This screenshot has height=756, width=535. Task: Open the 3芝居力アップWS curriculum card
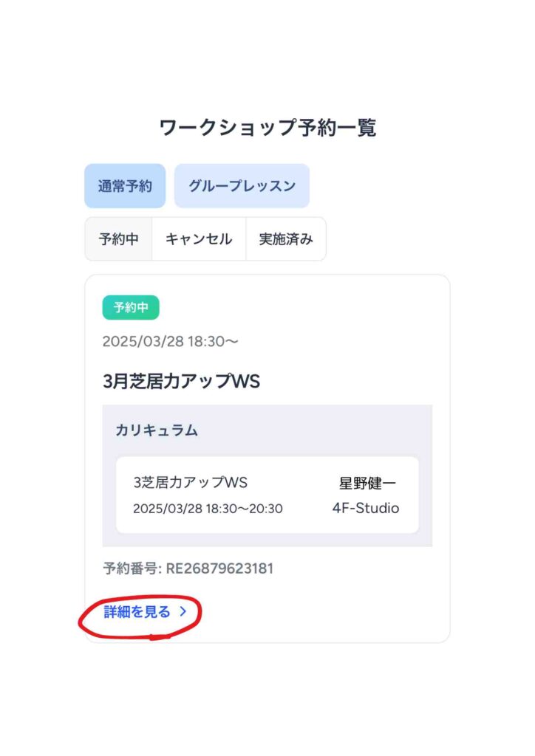pyautogui.click(x=267, y=495)
